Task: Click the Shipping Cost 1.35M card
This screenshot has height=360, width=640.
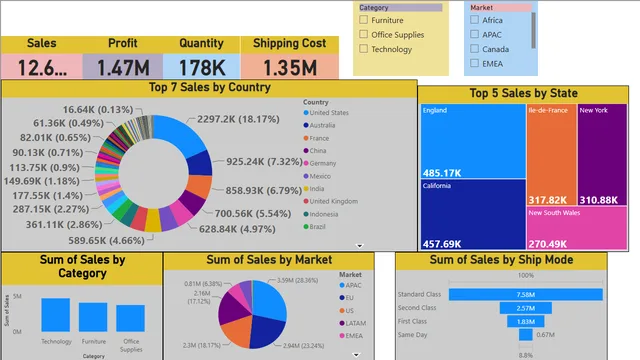Action: 290,66
